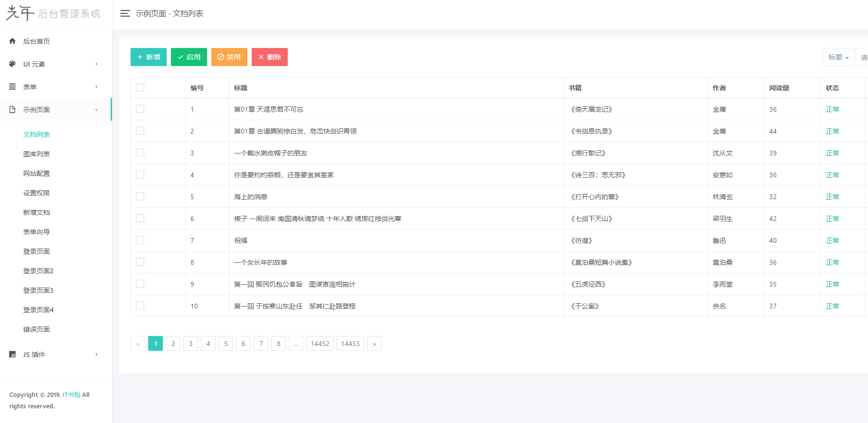This screenshot has height=423, width=868.
Task: Open 错误页面 submenu item
Action: tap(37, 329)
